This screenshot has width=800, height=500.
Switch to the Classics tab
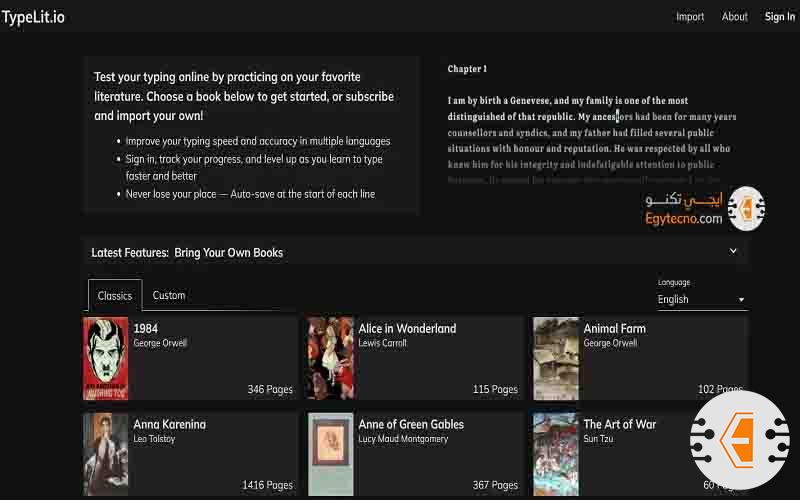[x=115, y=295]
